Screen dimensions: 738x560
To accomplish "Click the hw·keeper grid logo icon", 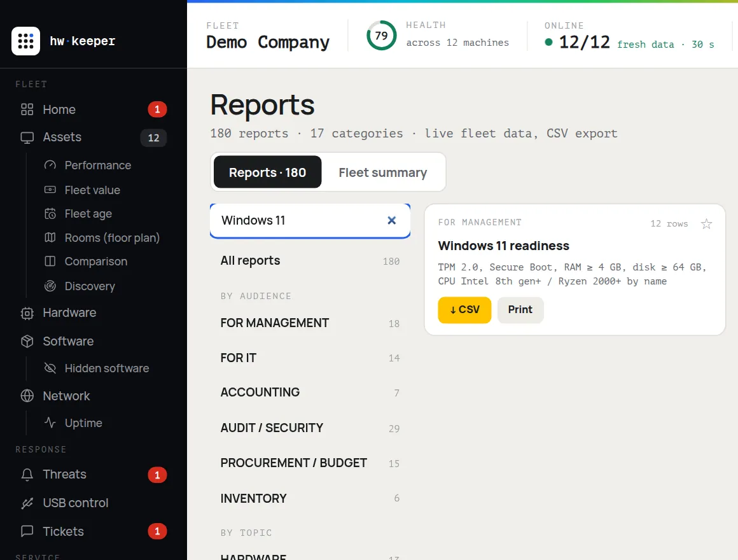I will [x=25, y=41].
